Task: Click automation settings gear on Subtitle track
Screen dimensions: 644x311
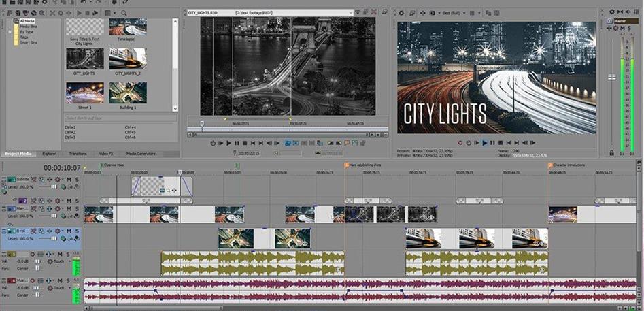Action: pos(57,180)
